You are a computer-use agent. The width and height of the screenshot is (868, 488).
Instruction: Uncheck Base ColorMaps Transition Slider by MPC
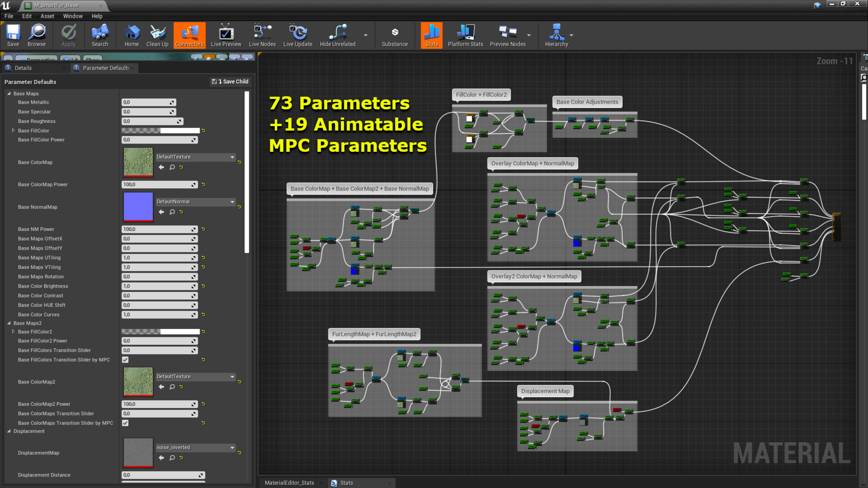125,423
